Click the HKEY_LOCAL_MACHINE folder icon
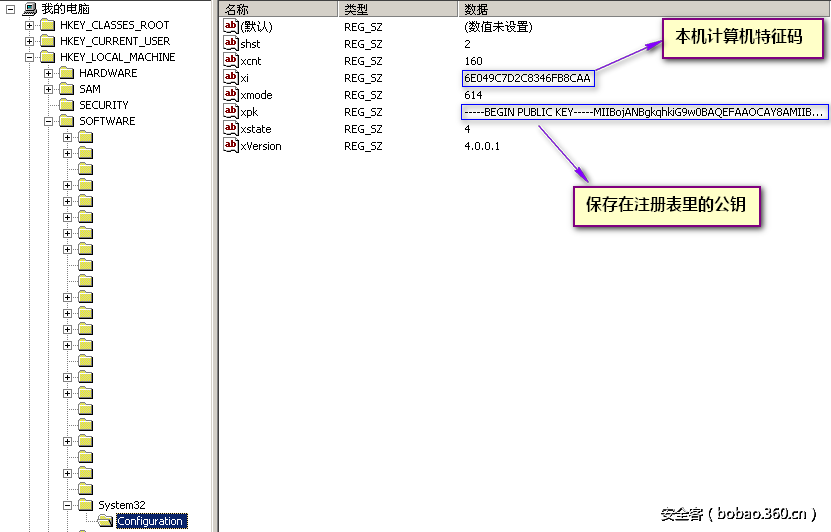 click(48, 57)
